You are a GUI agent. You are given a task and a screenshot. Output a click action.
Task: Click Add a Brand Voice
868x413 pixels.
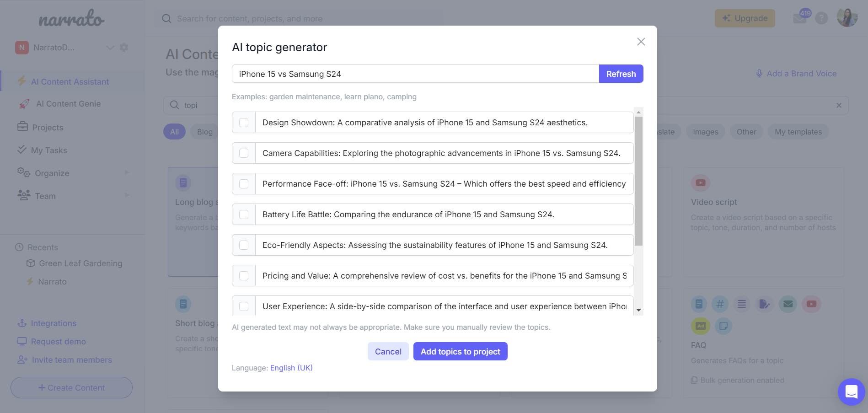(x=796, y=74)
